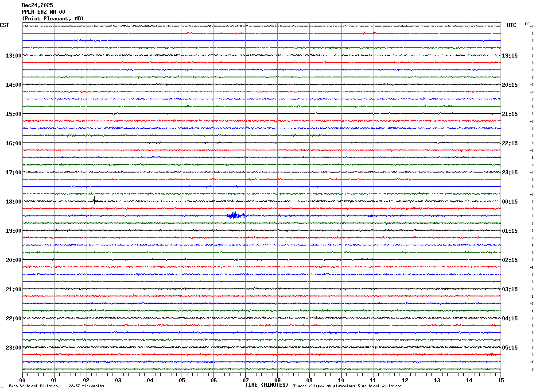Image resolution: width=536 pixels, height=392 pixels.
Task: Click the TIME (MINUTES) axis label
Action: click(267, 385)
